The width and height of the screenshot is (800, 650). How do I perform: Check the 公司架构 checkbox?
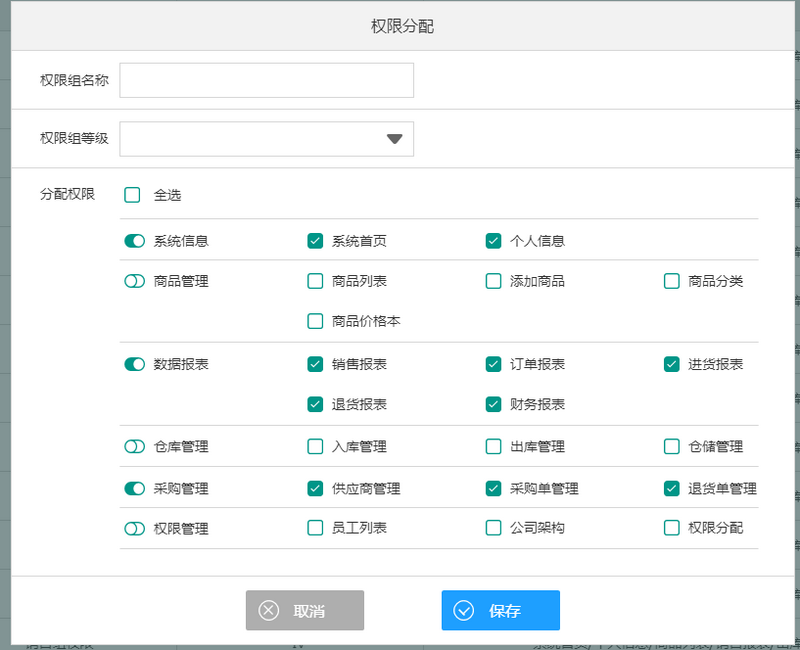[493, 528]
